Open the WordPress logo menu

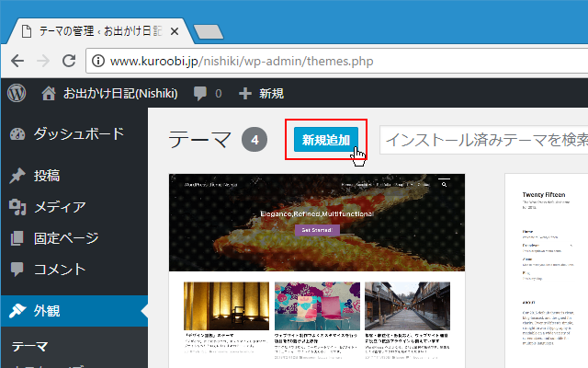[17, 93]
